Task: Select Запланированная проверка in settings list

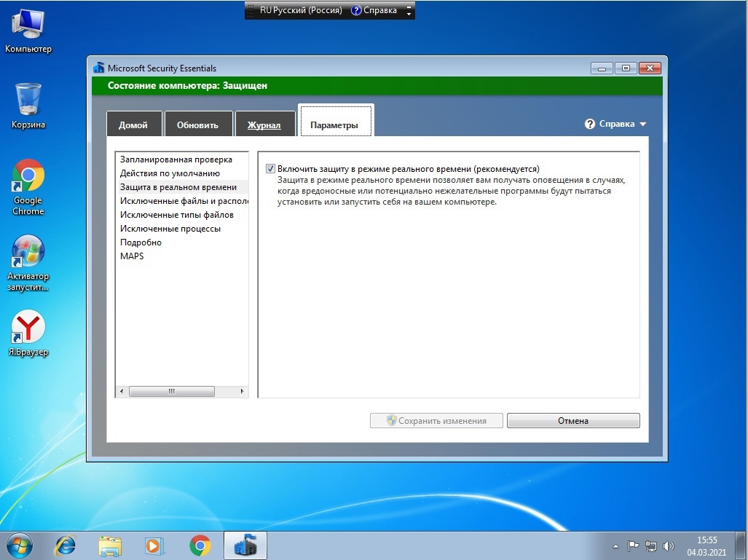Action: pos(181,159)
